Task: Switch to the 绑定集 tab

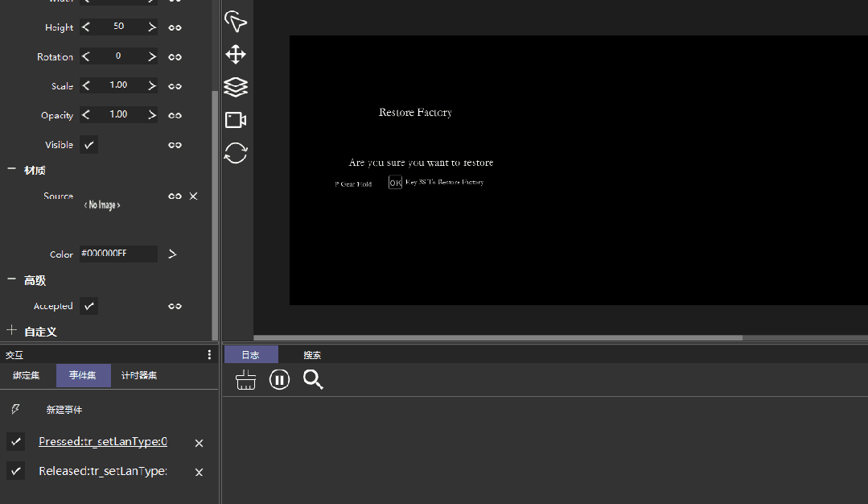Action: 26,375
